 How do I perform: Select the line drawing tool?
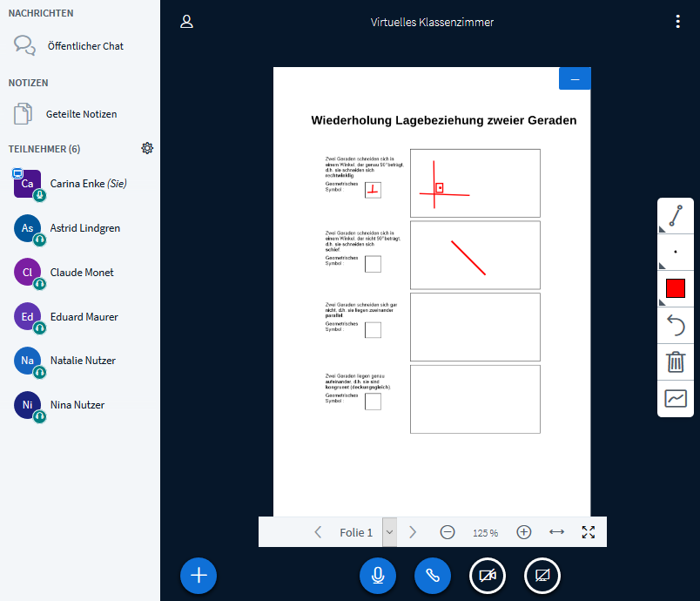(x=676, y=216)
